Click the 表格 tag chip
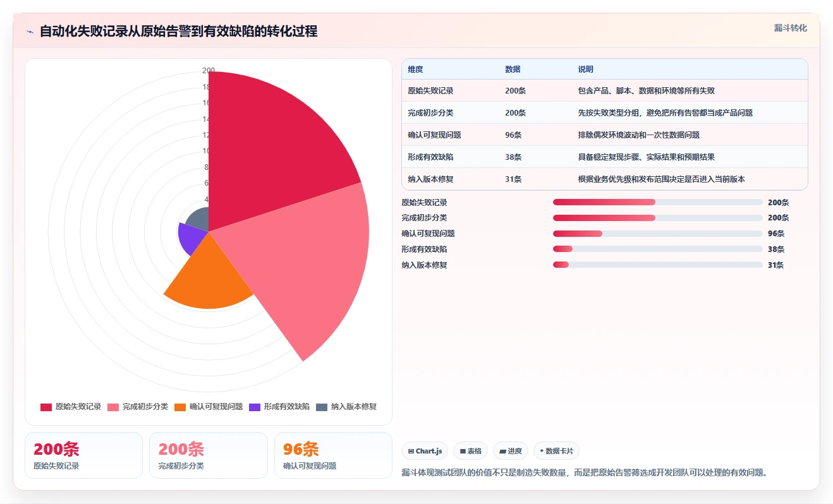833x504 pixels. point(470,451)
